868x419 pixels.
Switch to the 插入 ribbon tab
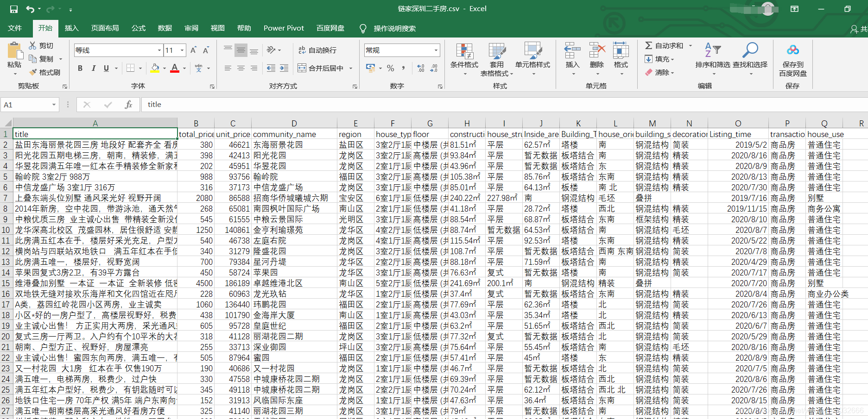coord(71,28)
